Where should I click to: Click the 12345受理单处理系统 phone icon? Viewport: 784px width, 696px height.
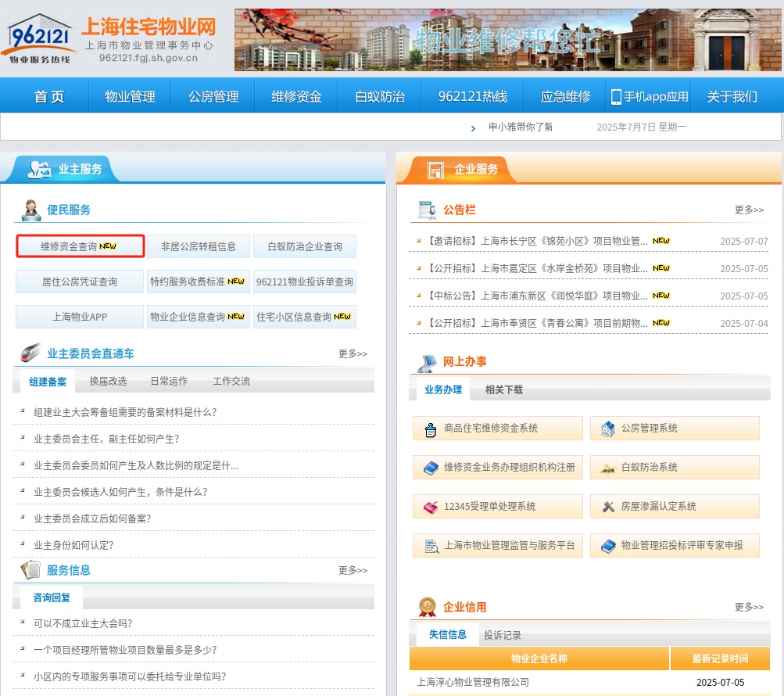click(x=430, y=507)
